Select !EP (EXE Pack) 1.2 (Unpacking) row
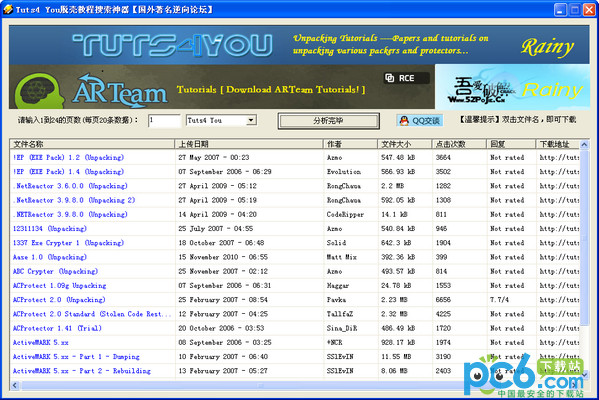The height and width of the screenshot is (400, 599). tap(68, 157)
